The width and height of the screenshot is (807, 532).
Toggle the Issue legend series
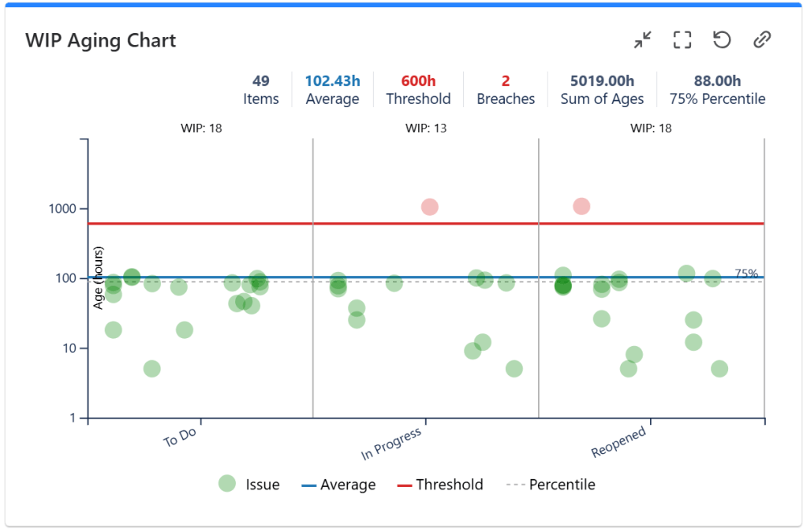pyautogui.click(x=249, y=485)
